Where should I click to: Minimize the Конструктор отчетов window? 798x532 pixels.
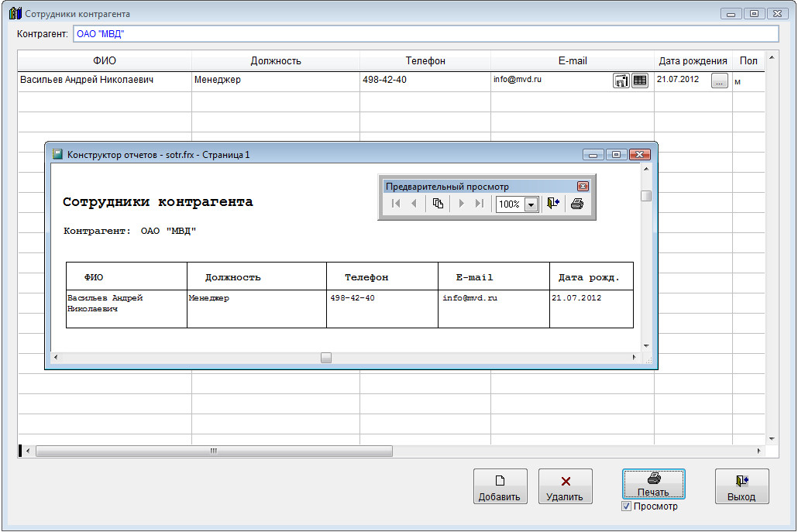pos(593,155)
